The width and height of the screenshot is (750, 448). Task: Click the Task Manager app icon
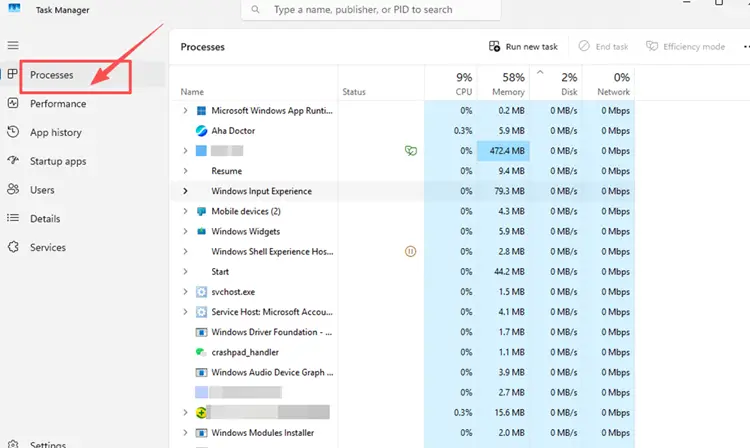coord(14,8)
